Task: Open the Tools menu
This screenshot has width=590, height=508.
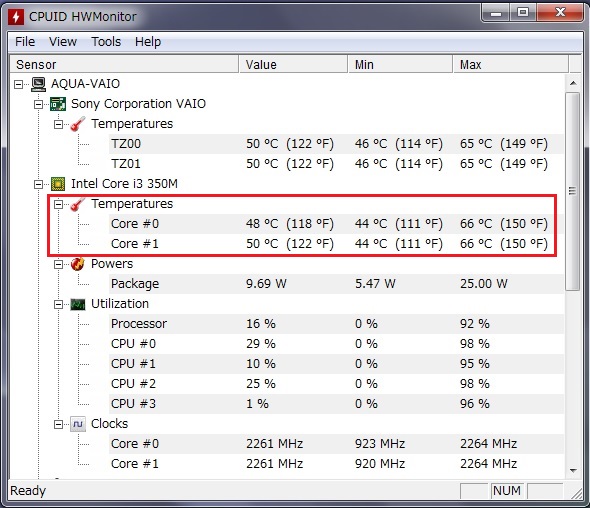Action: (x=106, y=41)
